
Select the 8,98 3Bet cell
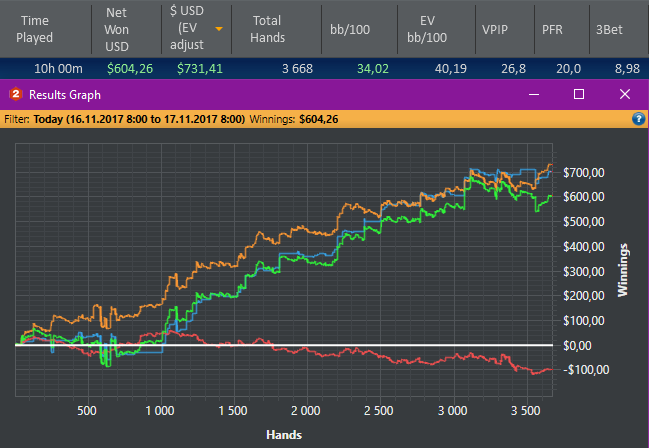[x=627, y=68]
